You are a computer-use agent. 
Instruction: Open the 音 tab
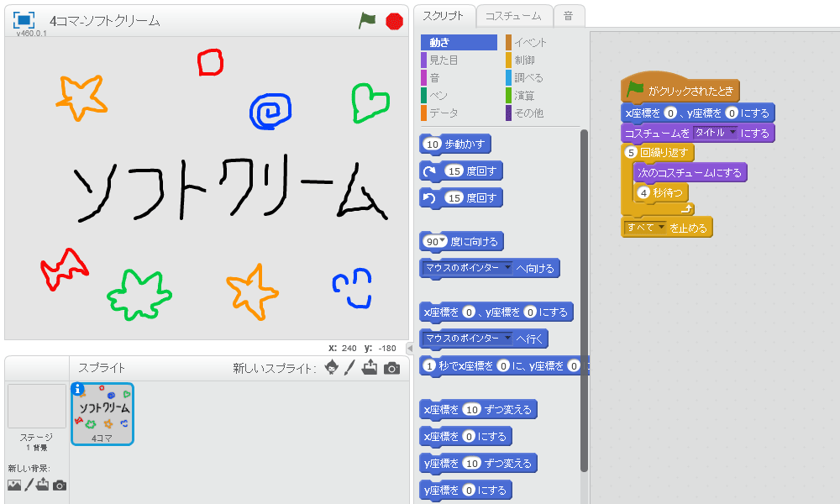[x=569, y=15]
